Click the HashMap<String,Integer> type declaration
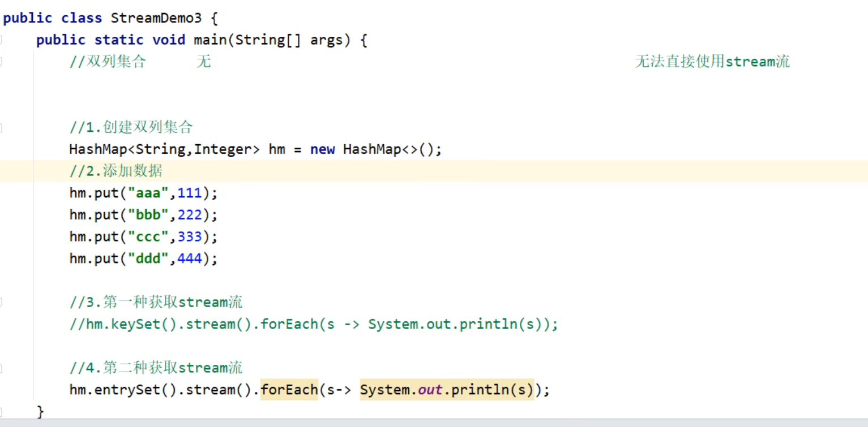Screen dimensions: 868x427 [x=164, y=149]
